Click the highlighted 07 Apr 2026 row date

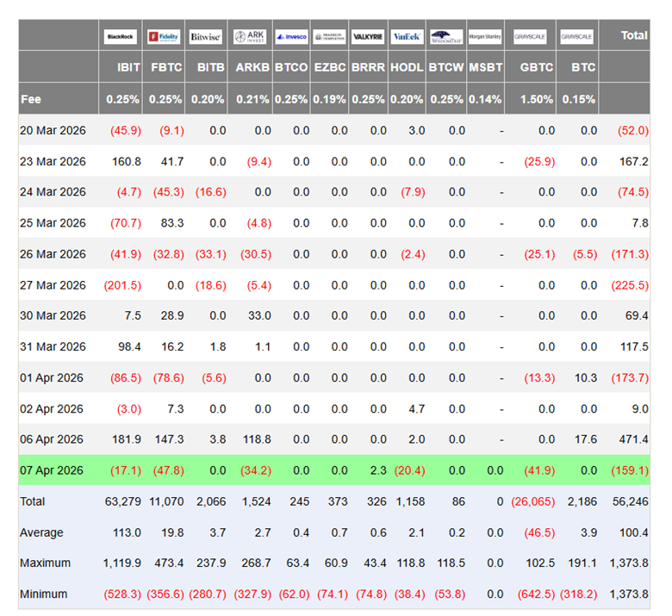[x=53, y=470]
